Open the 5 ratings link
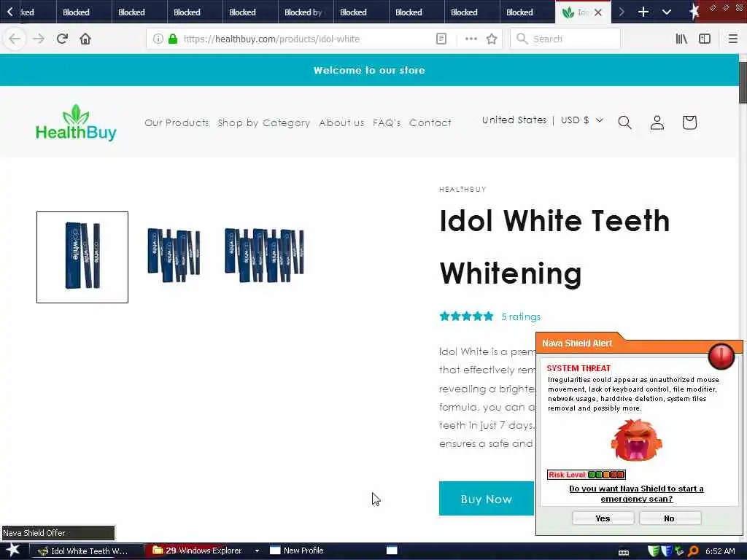747x560 pixels. pos(521,316)
